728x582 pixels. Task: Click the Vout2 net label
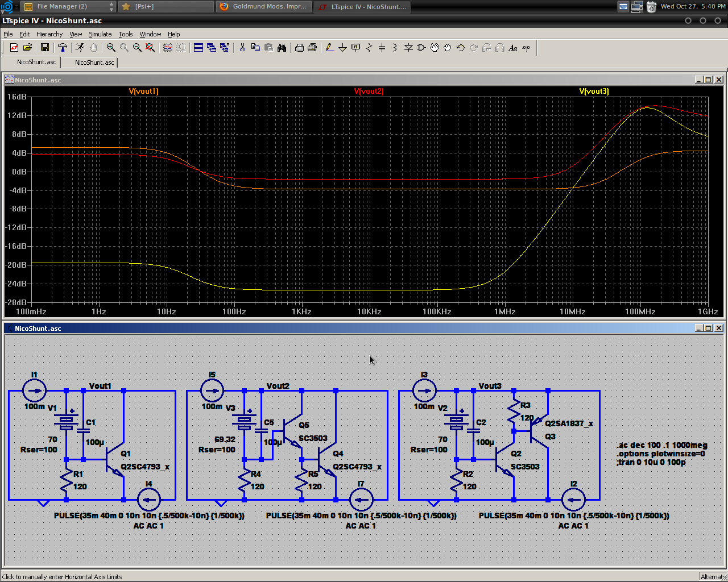278,386
